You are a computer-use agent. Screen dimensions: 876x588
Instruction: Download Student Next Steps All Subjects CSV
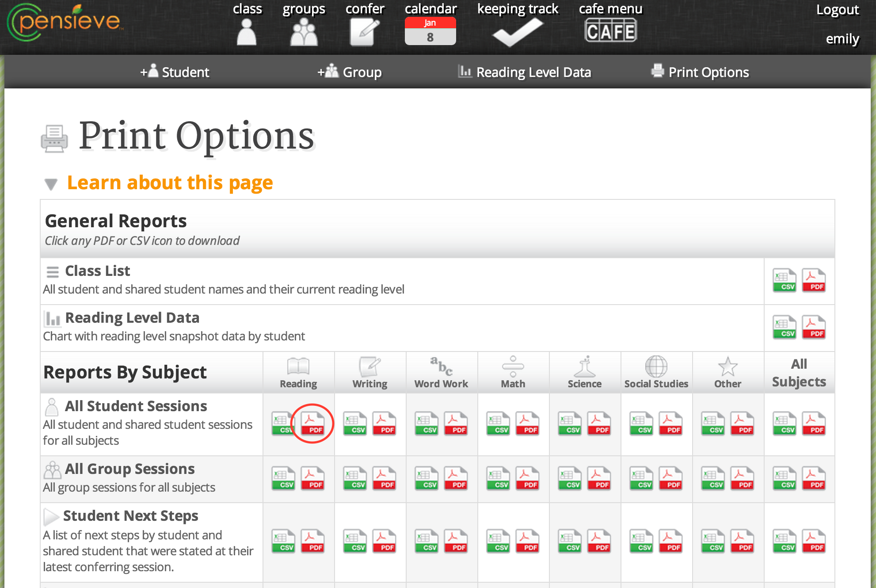(x=785, y=541)
